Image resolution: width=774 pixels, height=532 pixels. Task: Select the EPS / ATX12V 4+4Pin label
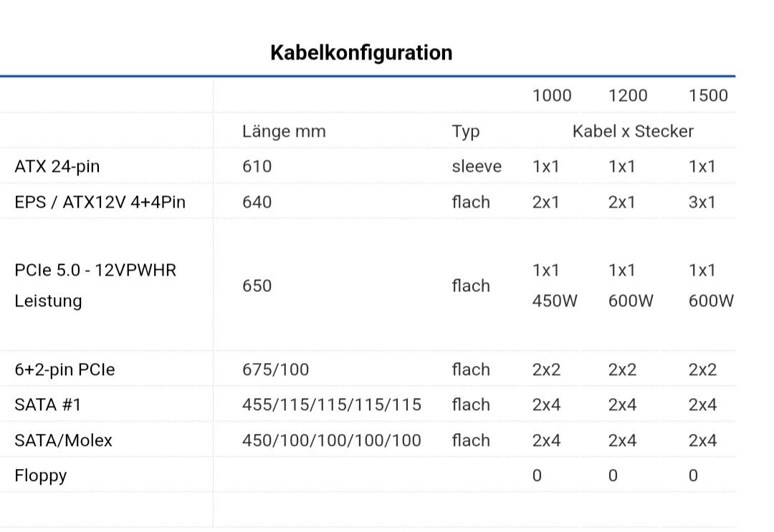tap(100, 202)
